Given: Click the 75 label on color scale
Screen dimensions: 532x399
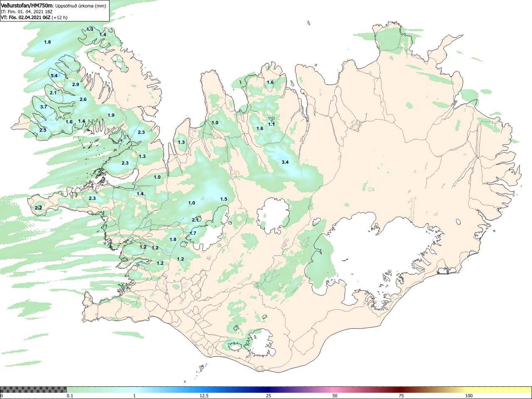Looking at the screenshot, I should pos(401,396).
